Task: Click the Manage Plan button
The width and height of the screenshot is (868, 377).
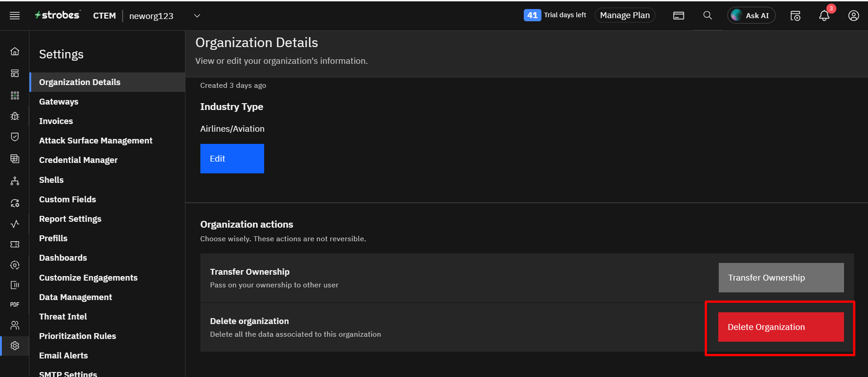Action: (625, 15)
